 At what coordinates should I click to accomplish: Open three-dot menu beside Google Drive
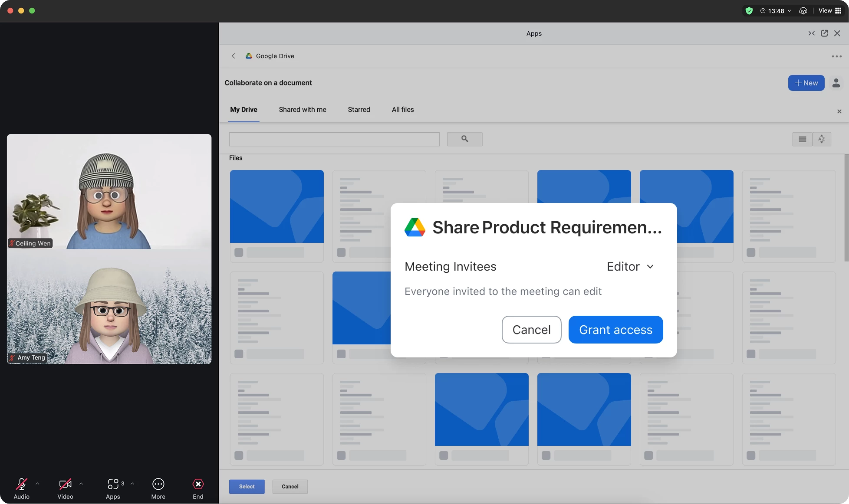[x=836, y=56]
